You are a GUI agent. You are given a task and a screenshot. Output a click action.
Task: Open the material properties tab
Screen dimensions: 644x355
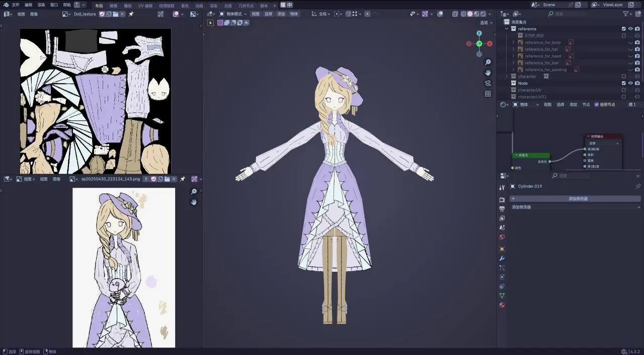(502, 305)
